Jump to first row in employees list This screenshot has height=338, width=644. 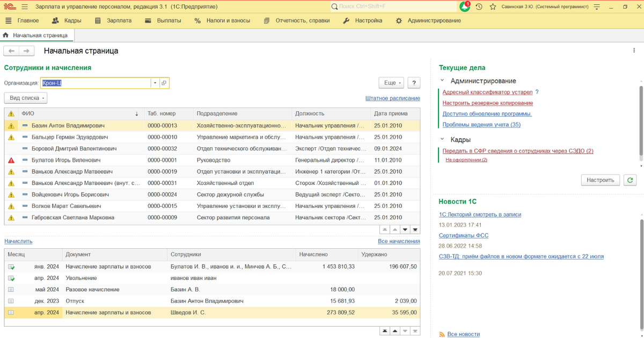[385, 229]
